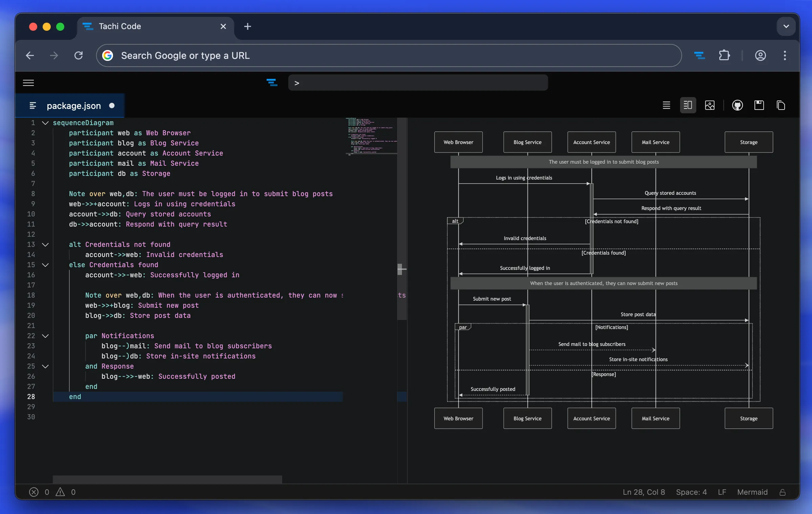Viewport: 812px width, 514px height.
Task: Click the command palette input field
Action: (418, 83)
